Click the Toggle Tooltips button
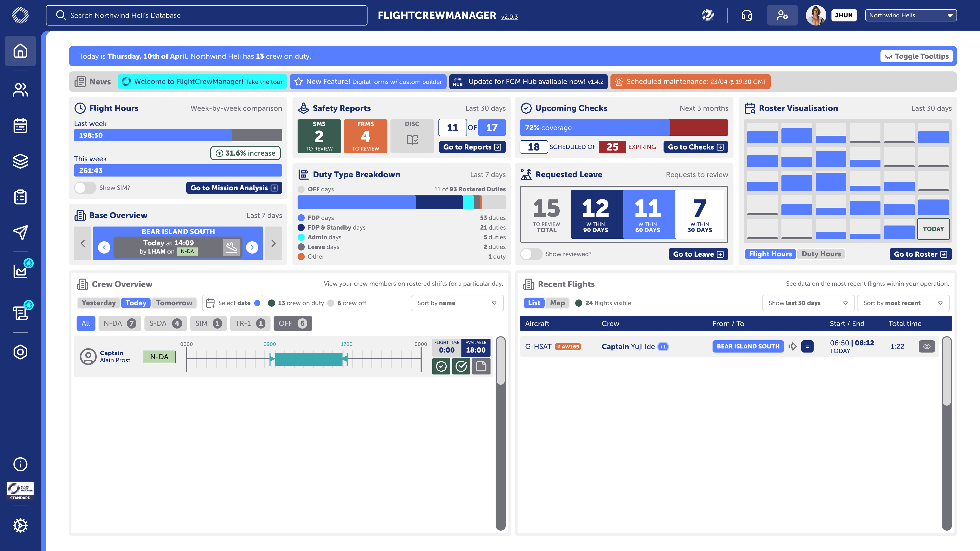This screenshot has width=980, height=551. click(x=916, y=56)
